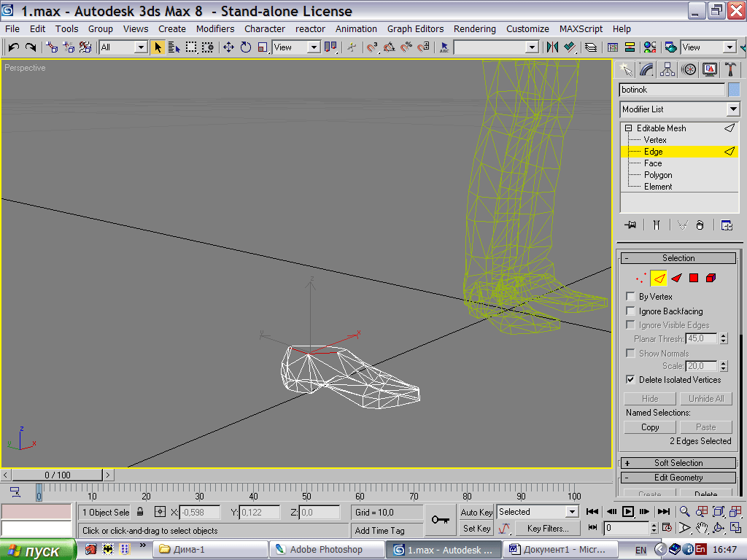Open the named selection sets dropdown
Image resolution: width=747 pixels, height=560 pixels.
[x=532, y=47]
